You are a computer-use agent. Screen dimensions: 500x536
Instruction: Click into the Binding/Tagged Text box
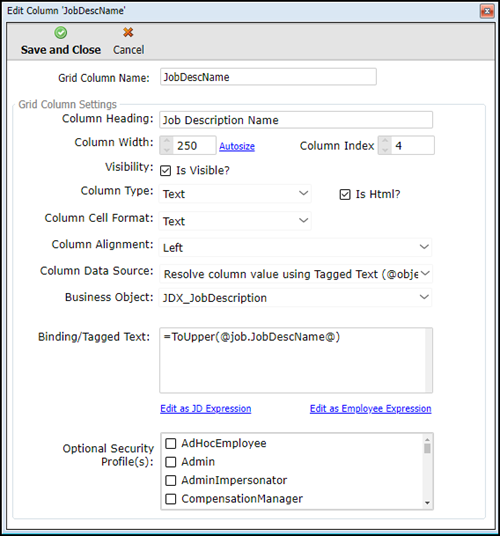click(296, 360)
